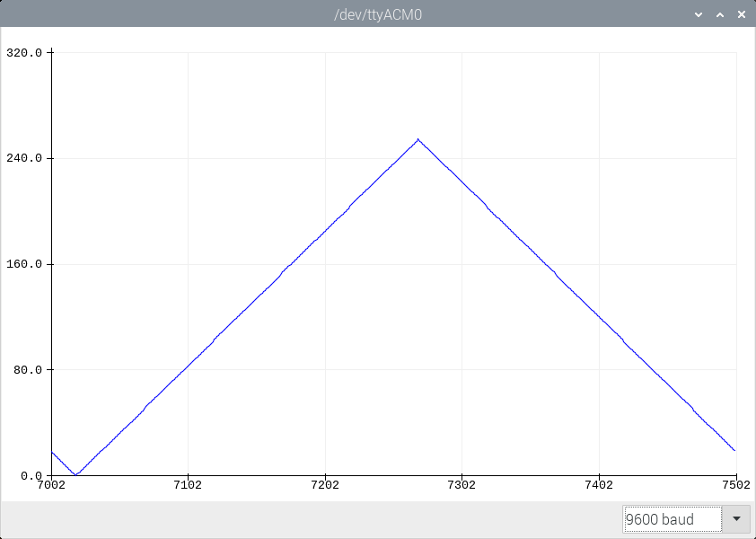The width and height of the screenshot is (756, 539).
Task: Click the 7002 x-axis label
Action: pos(51,485)
